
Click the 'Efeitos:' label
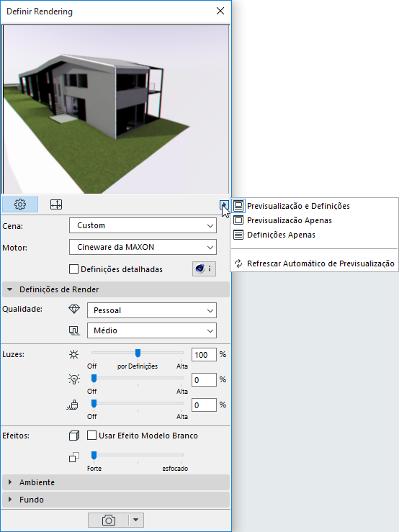(16, 436)
